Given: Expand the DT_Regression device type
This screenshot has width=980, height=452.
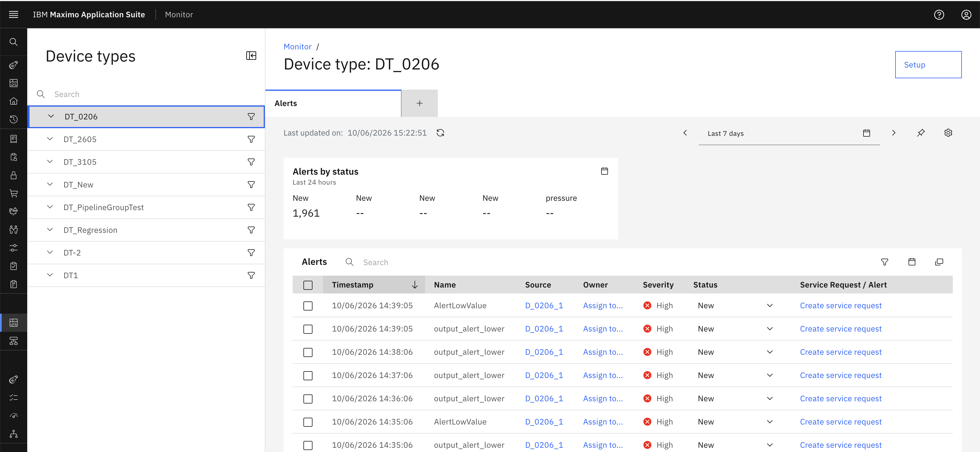Looking at the screenshot, I should point(50,230).
